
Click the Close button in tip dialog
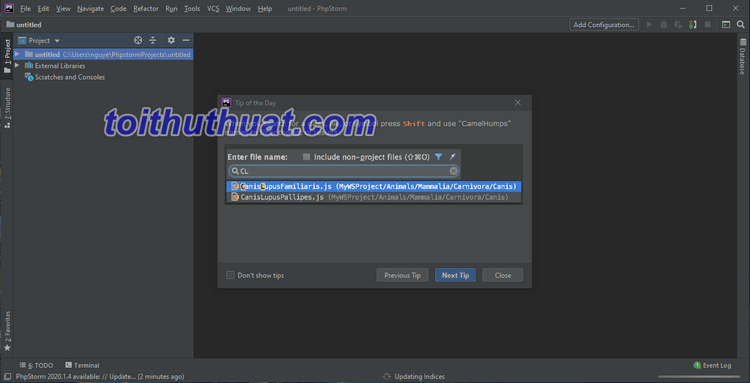point(503,275)
